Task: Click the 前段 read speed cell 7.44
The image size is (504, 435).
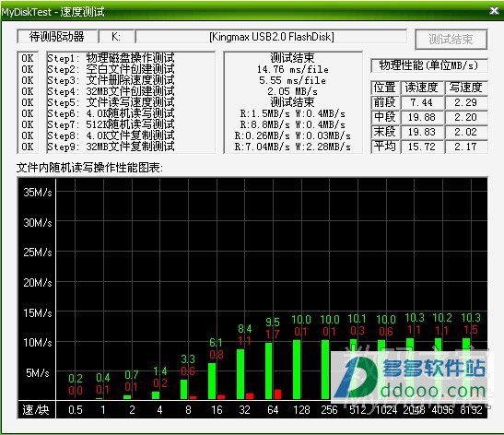Action: (421, 102)
